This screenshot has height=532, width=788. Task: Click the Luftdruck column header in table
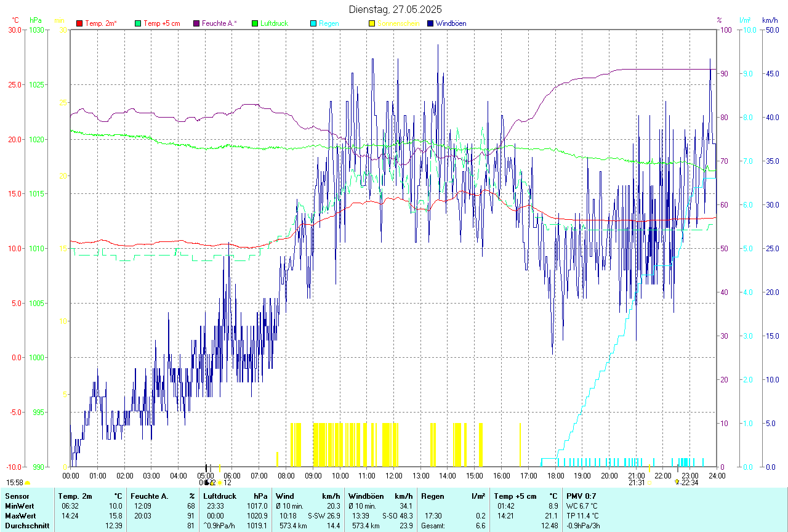220,496
